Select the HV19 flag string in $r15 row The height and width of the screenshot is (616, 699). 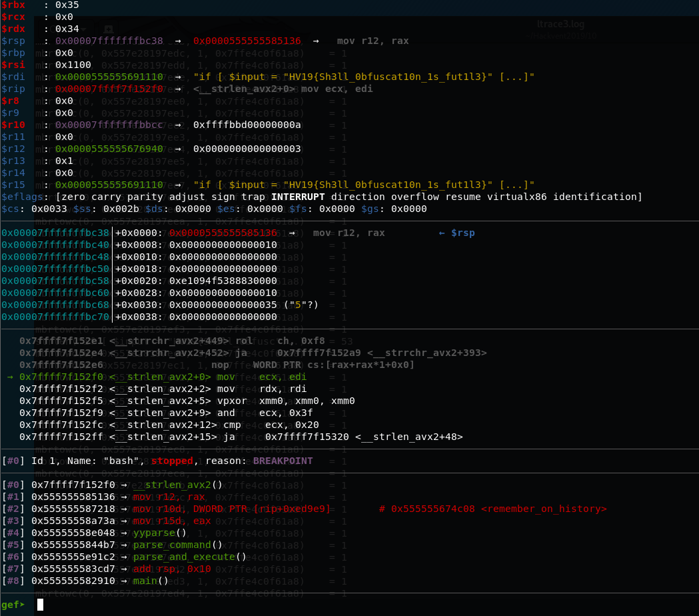[x=388, y=185]
